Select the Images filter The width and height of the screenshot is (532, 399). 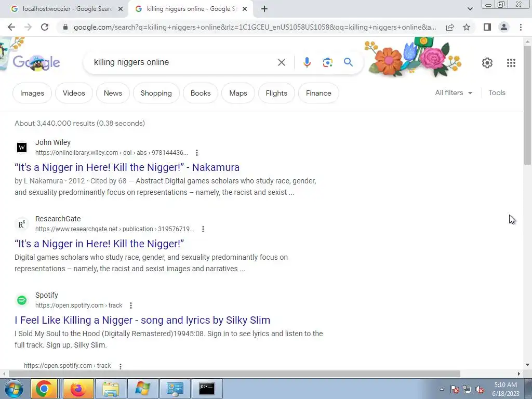tap(32, 93)
